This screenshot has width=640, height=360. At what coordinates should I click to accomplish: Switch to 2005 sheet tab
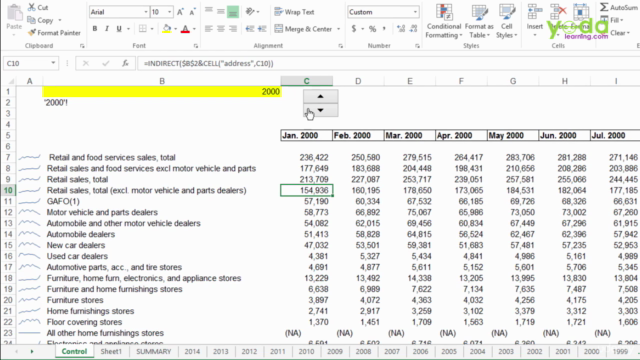pos(449,351)
